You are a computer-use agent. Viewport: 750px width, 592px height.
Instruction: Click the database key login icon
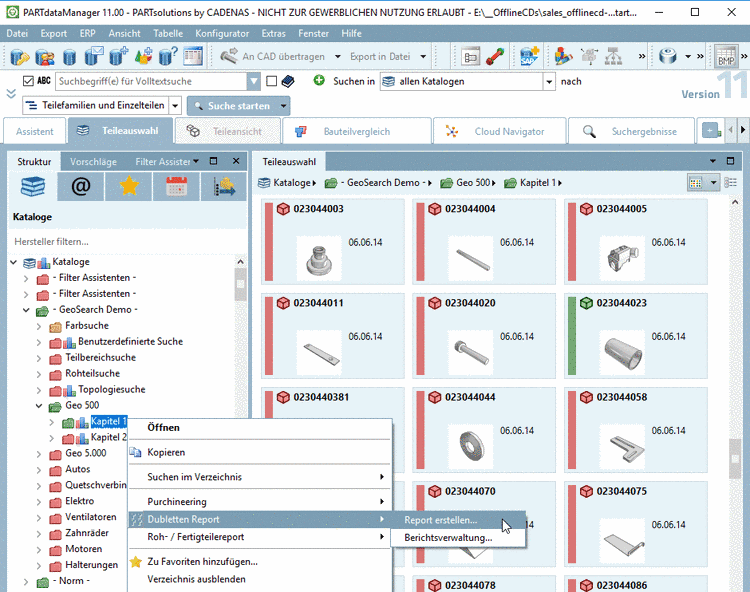pyautogui.click(x=19, y=56)
